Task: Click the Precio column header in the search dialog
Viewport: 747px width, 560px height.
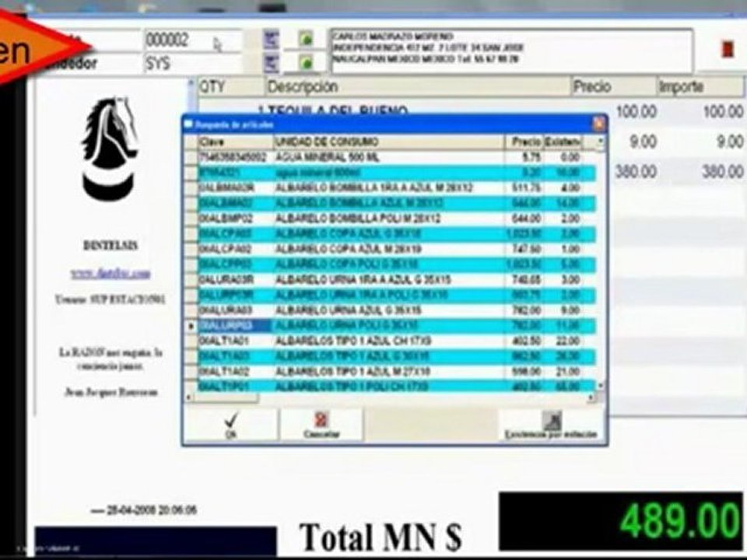Action: coord(524,142)
